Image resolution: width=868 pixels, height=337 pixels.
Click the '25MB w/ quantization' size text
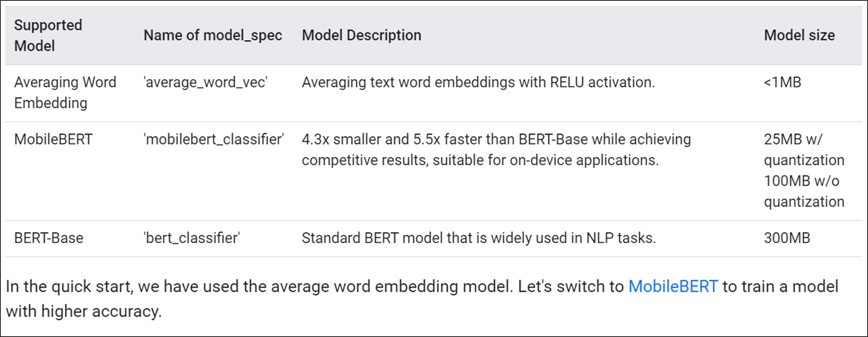[804, 150]
